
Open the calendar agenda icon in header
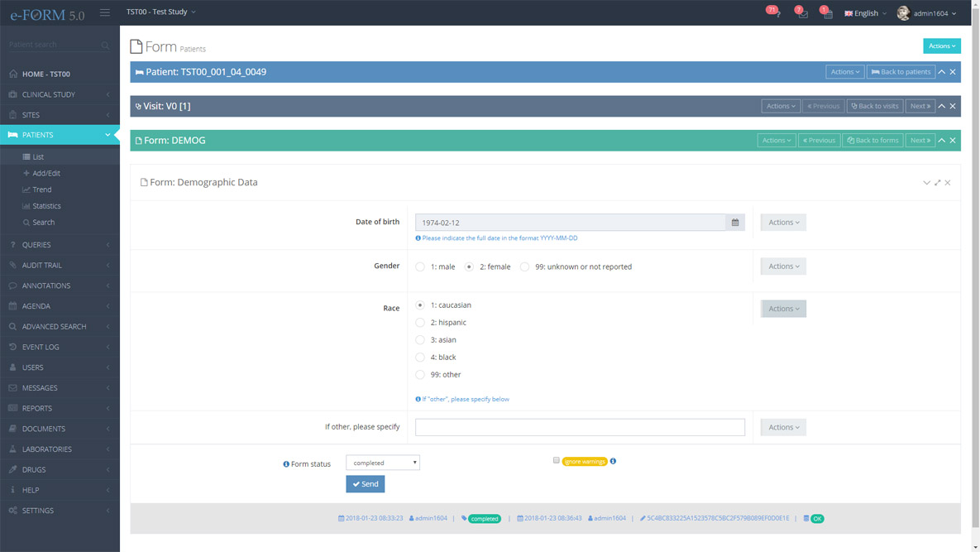(x=827, y=13)
